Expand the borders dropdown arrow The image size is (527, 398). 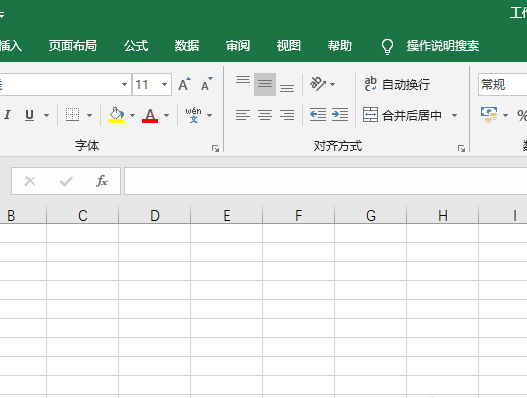[89, 115]
